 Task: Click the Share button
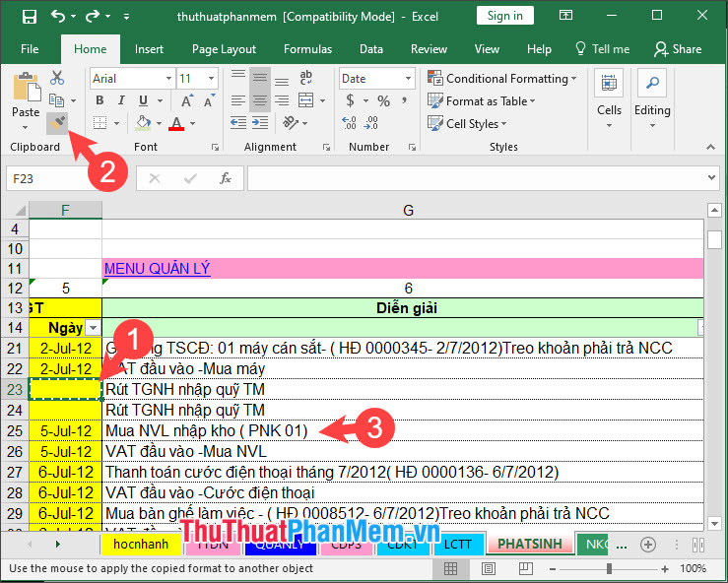pos(678,49)
